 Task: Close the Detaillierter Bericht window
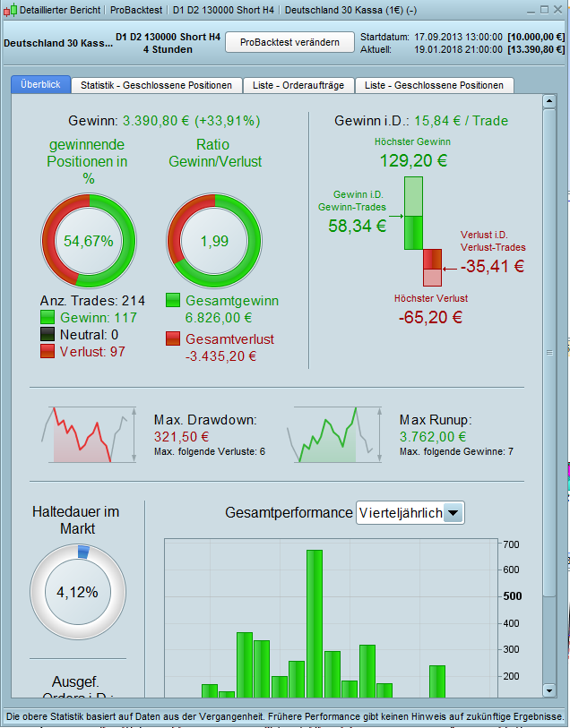pos(558,10)
